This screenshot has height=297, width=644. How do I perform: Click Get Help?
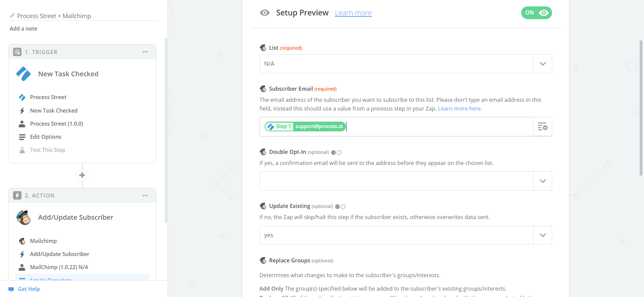pyautogui.click(x=29, y=289)
